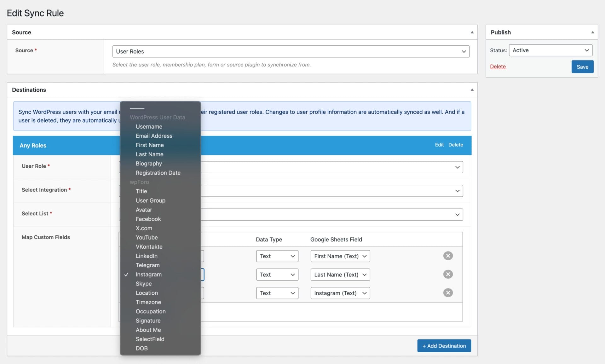Select DOB at bottom of list
This screenshot has width=605, height=364.
point(141,348)
